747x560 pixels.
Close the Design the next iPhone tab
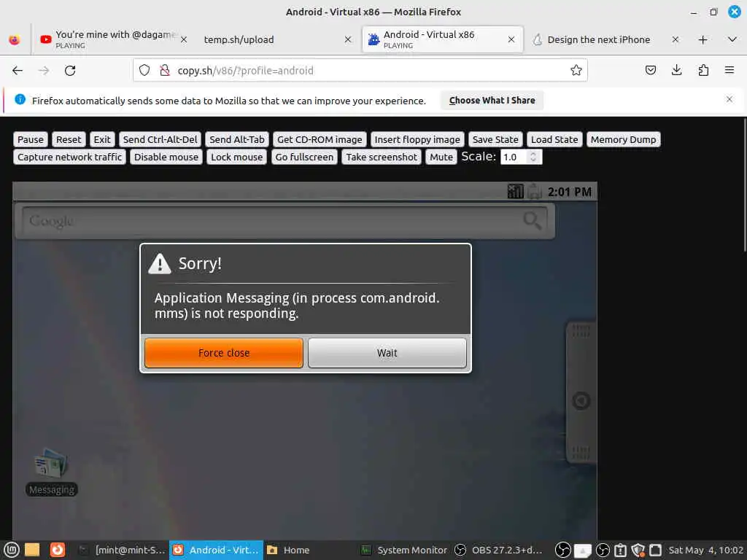(675, 39)
